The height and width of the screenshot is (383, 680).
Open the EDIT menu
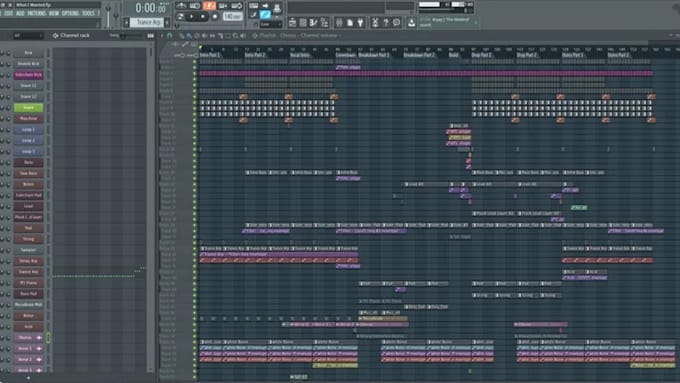pyautogui.click(x=9, y=13)
